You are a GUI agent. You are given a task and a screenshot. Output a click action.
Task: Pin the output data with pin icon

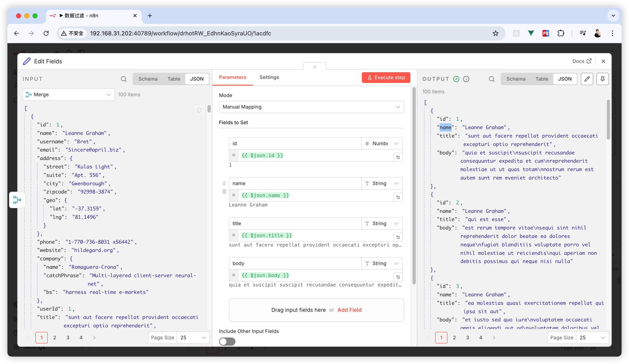click(602, 79)
